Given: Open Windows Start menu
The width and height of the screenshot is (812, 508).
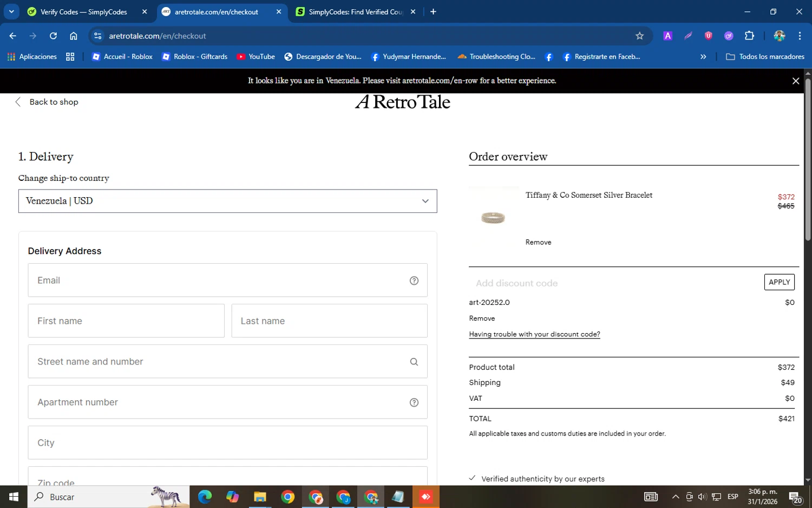Looking at the screenshot, I should pyautogui.click(x=14, y=497).
